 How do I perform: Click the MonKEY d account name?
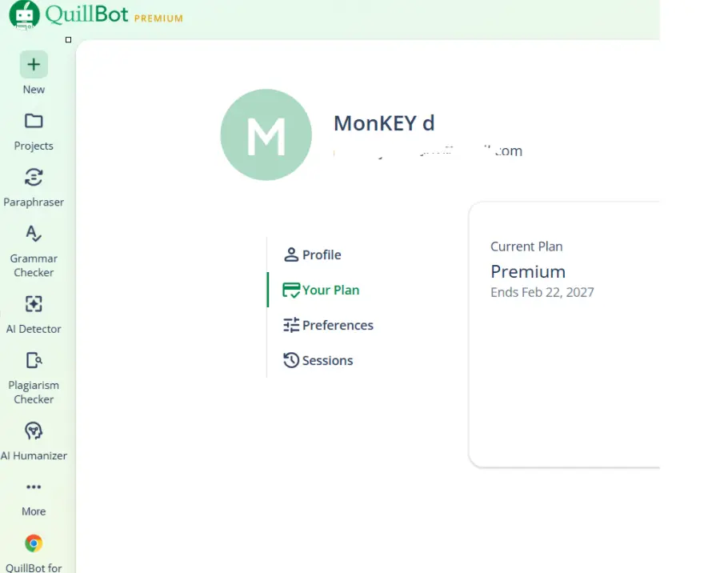click(x=384, y=123)
